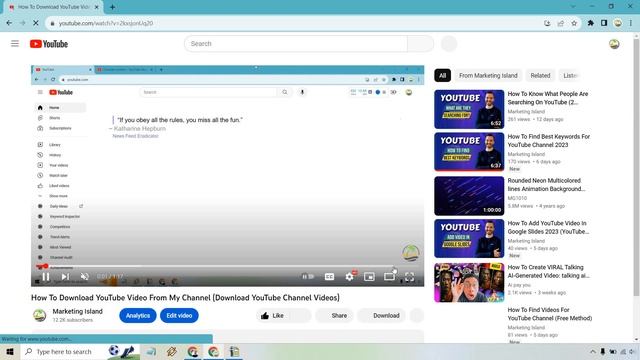Focus the YouTube search field
Image resolution: width=640 pixels, height=360 pixels.
coord(296,44)
